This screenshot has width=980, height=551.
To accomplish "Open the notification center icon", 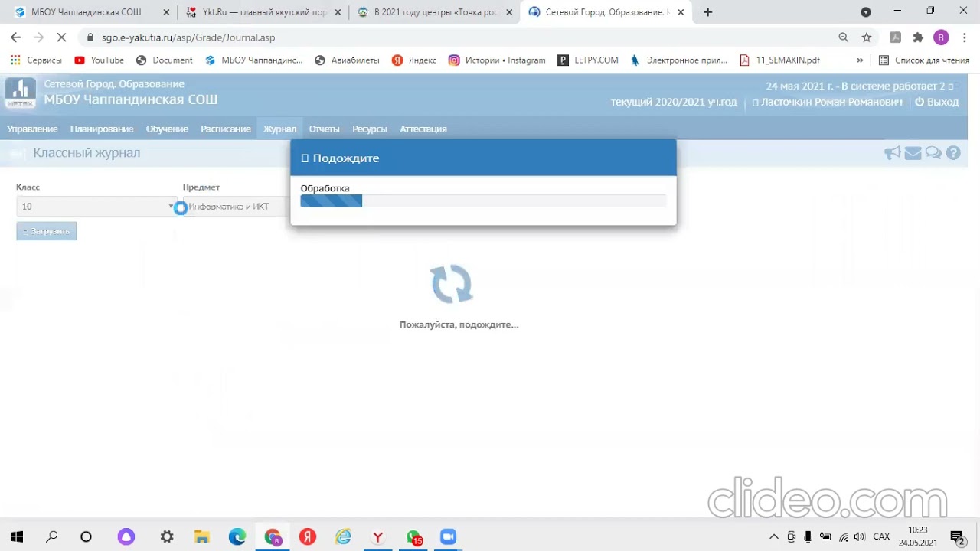I will pos(957,537).
